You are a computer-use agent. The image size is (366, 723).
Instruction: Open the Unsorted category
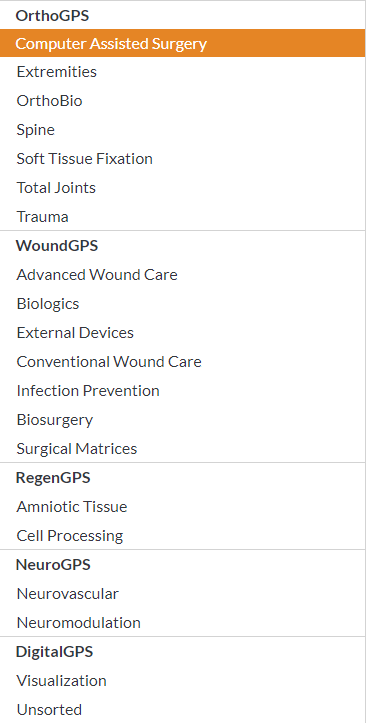tap(183, 710)
